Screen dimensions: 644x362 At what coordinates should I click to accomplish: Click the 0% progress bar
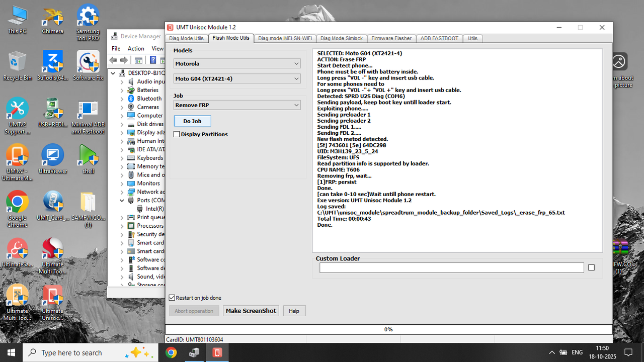click(x=388, y=329)
